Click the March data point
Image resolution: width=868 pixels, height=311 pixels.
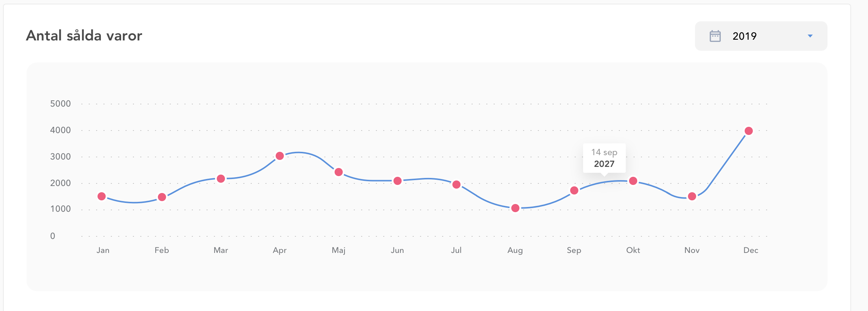tap(221, 179)
